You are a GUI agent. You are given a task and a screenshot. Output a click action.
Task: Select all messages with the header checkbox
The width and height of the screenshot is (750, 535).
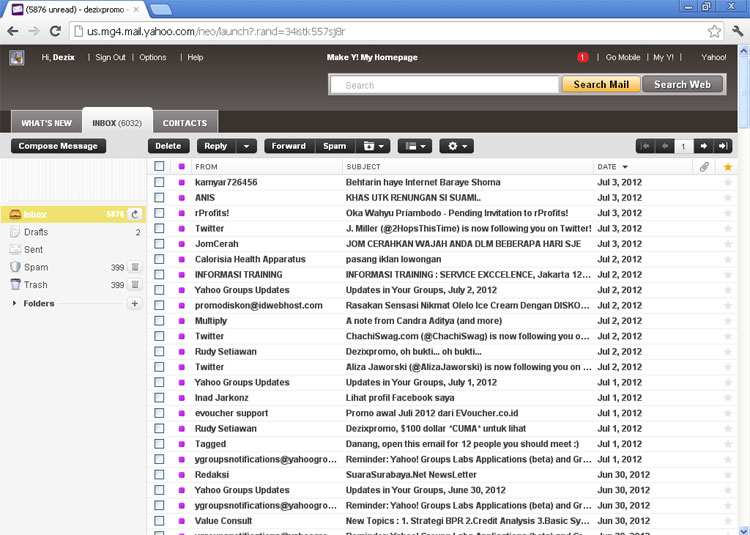pyautogui.click(x=159, y=166)
